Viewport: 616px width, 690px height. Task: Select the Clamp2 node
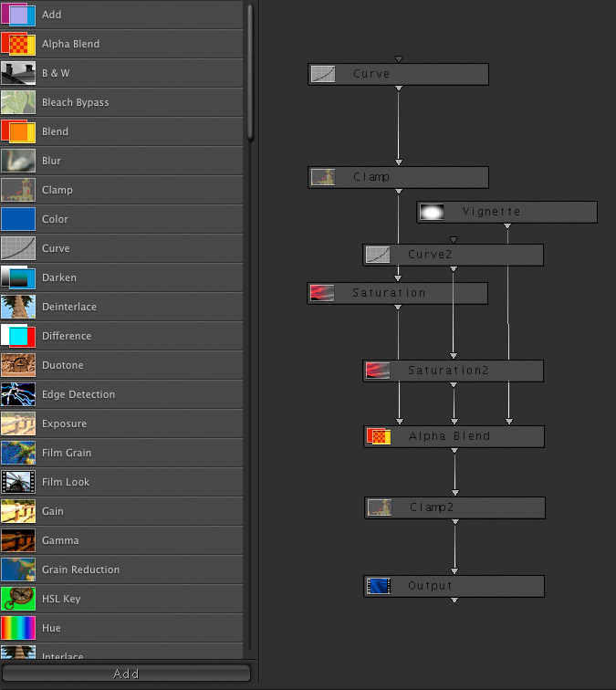455,507
